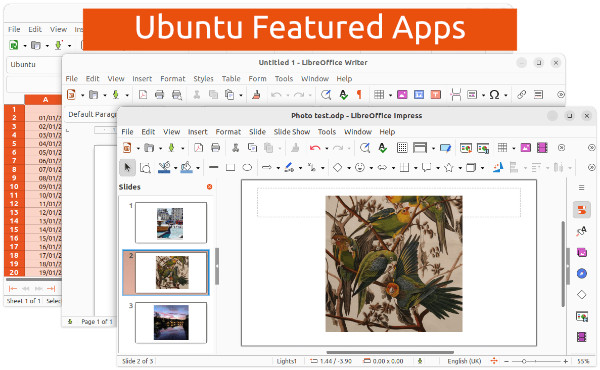Open the Default Paragraph style combo box
The image size is (600, 370).
point(91,114)
